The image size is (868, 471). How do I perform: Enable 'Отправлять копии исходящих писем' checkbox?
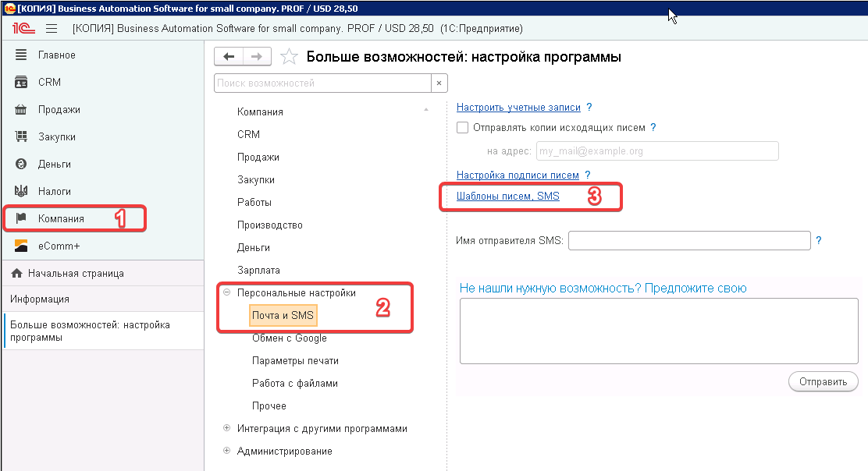[462, 127]
